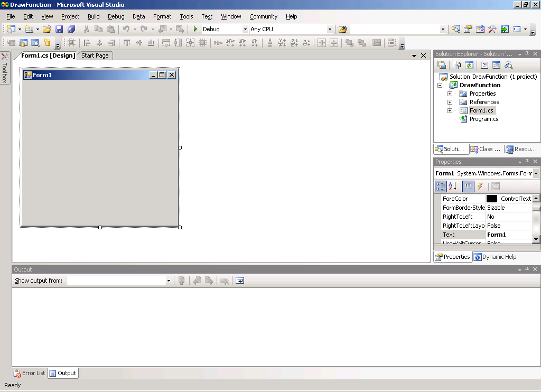Viewport: 541px width, 392px height.
Task: Pin the Solution Explorer panel with pushpin
Action: click(527, 54)
